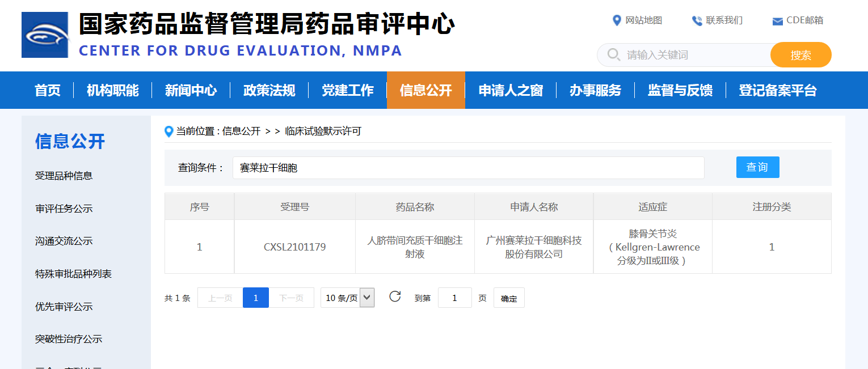Click the 申请人名称 column header
Screen dimensions: 868x369
click(x=534, y=207)
